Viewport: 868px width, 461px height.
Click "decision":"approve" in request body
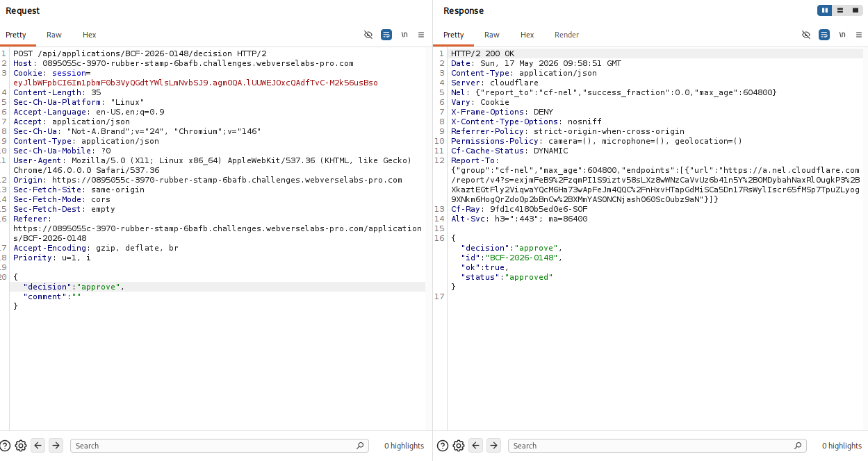[74, 287]
